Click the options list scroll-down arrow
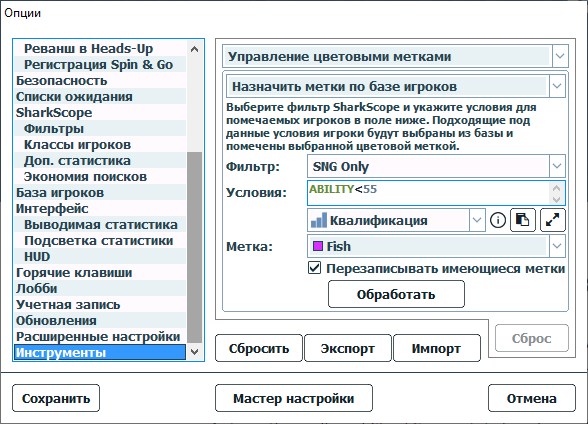Viewport: 588px width, 424px height. click(194, 352)
